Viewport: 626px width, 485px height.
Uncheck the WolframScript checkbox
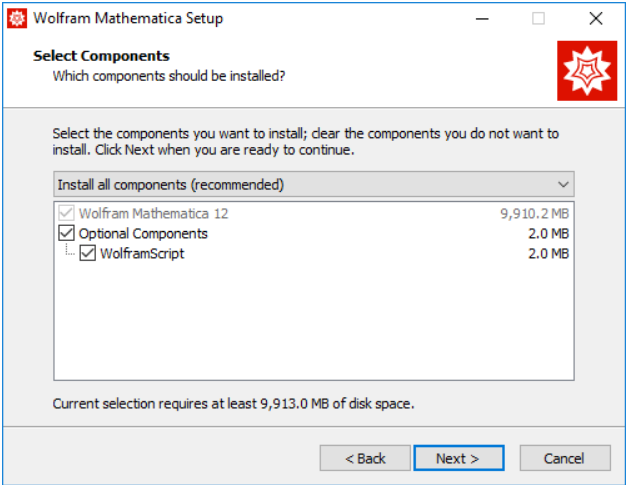pyautogui.click(x=88, y=253)
